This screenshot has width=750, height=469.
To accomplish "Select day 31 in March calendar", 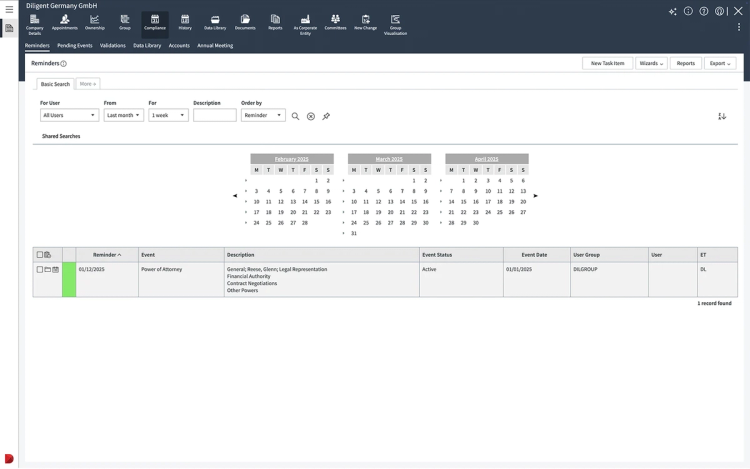I will tap(354, 233).
